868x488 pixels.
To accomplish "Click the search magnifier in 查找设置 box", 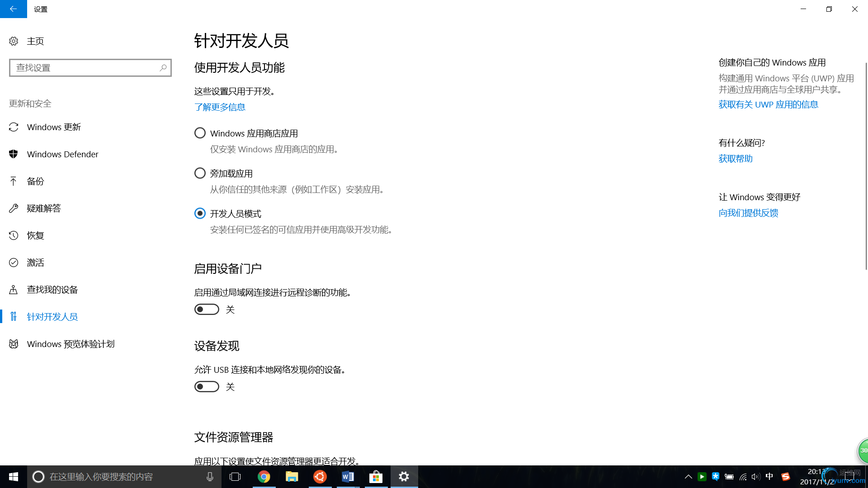I will pyautogui.click(x=163, y=68).
